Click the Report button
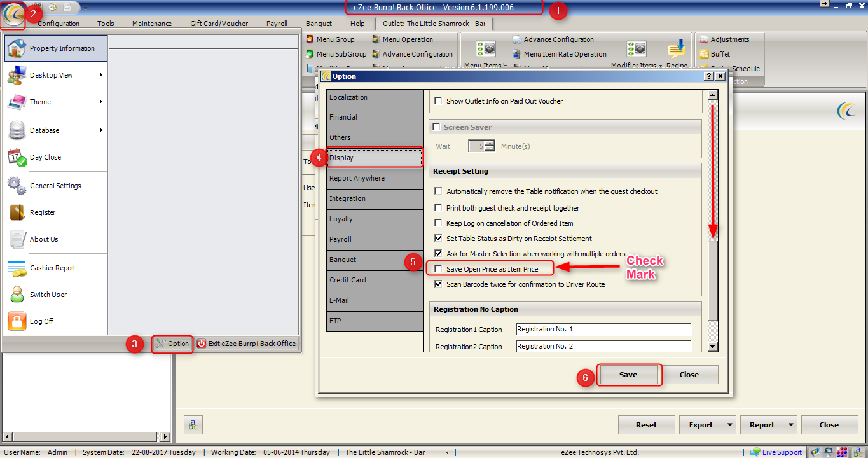Viewport: 868px width, 458px height. (762, 425)
